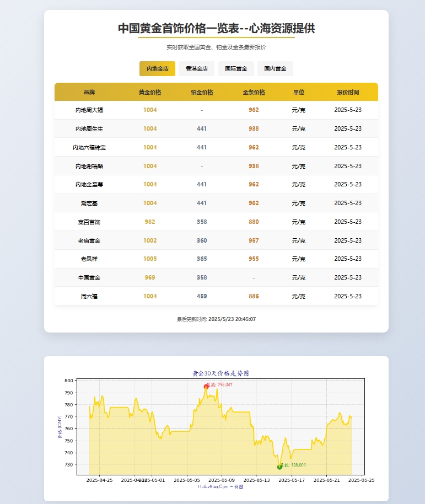Click gold price 1004 in 内地周大福 row

[150, 110]
